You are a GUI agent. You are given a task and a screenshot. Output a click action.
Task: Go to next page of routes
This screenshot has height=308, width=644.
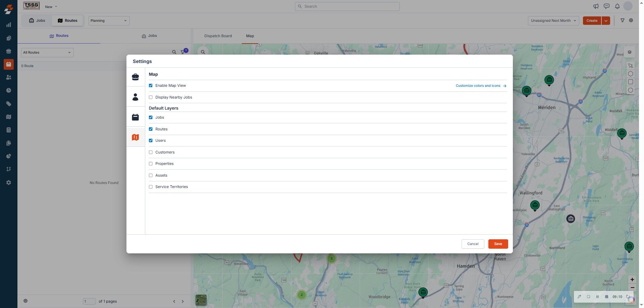[x=183, y=301]
